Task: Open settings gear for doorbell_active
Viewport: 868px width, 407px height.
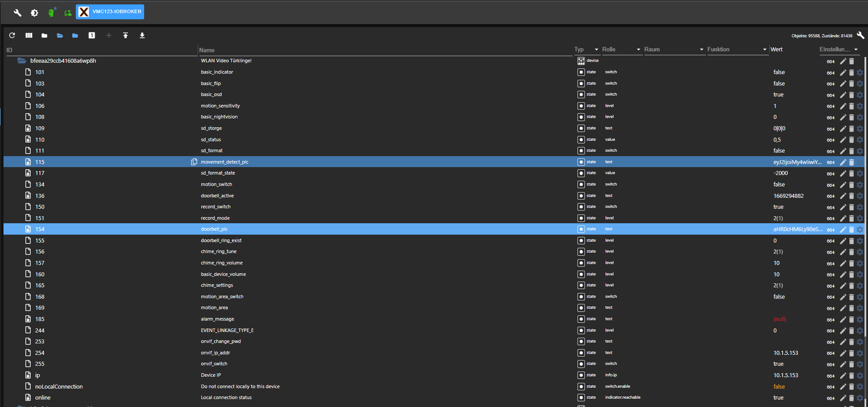Action: pyautogui.click(x=859, y=196)
